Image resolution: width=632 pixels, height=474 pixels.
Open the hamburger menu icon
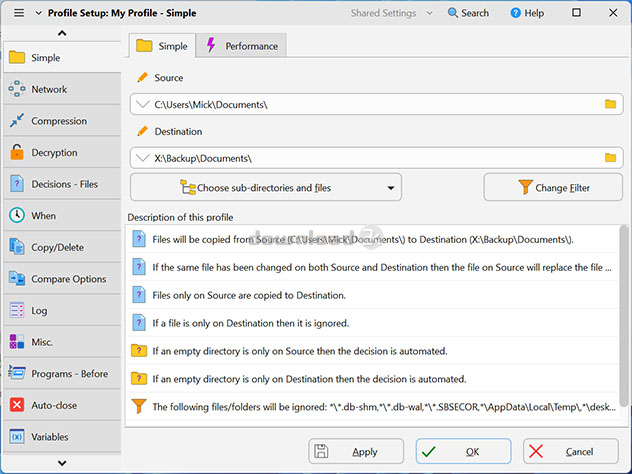coord(19,13)
